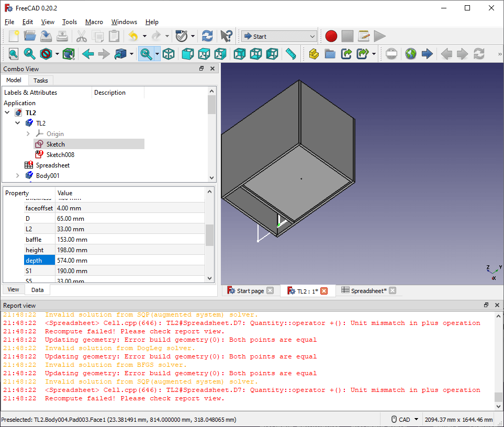Image resolution: width=504 pixels, height=427 pixels.
Task: Expand the Body001 tree node
Action: pyautogui.click(x=18, y=176)
